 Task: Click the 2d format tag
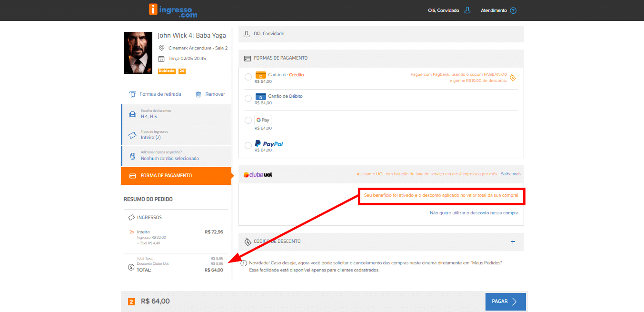[182, 71]
